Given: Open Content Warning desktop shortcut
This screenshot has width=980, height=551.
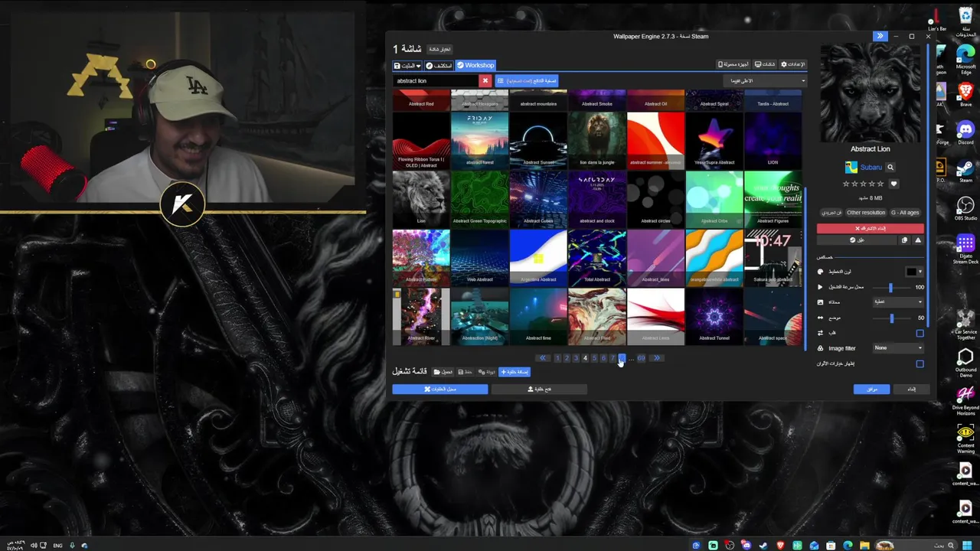Looking at the screenshot, I should [x=965, y=439].
